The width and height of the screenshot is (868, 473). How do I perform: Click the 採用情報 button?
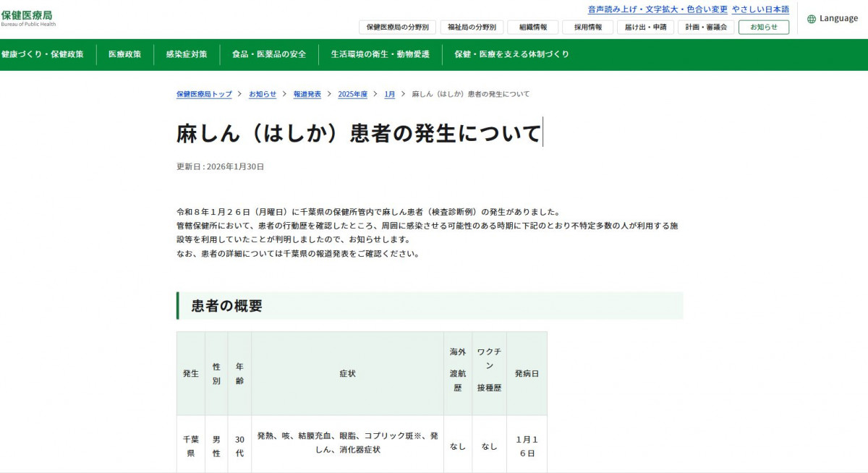point(588,27)
